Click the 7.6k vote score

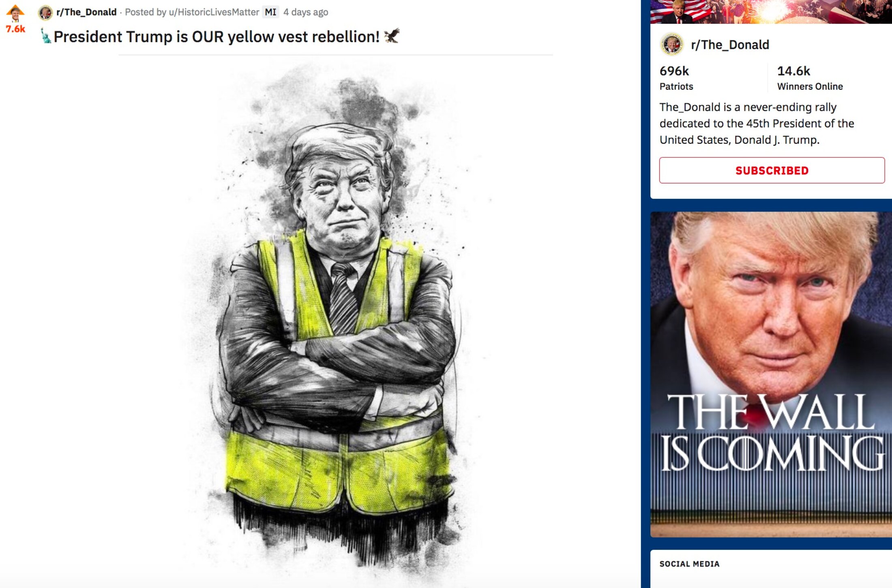(15, 29)
